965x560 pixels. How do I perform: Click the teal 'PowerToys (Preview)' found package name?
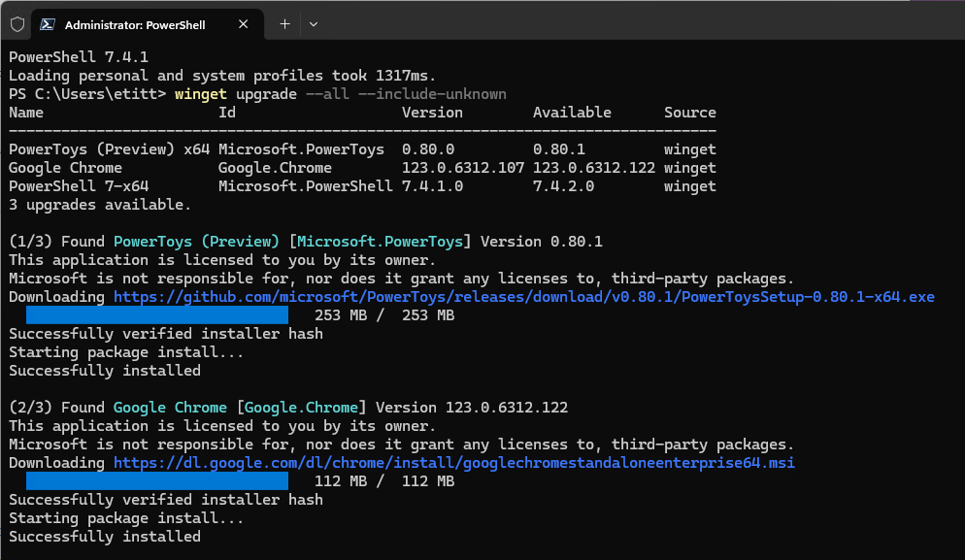[x=196, y=242]
